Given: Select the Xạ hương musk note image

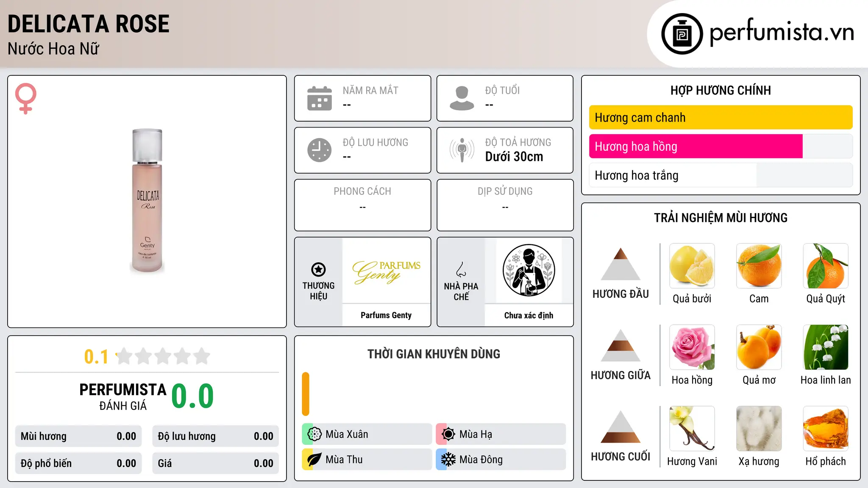Looking at the screenshot, I should [759, 429].
